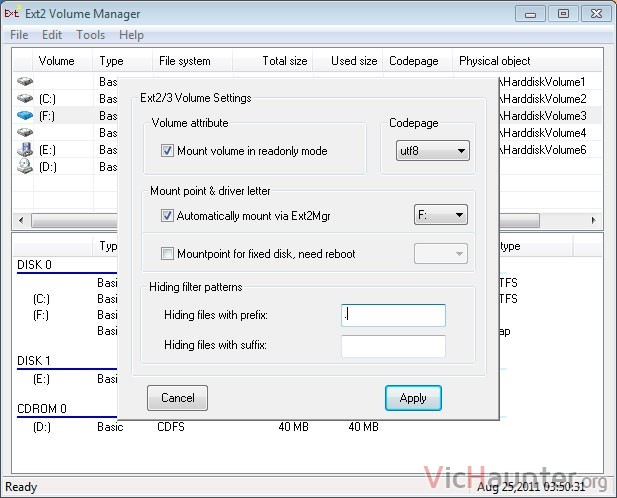Click the Hiding files with prefix field
Screen dimensions: 617x498
(393, 315)
